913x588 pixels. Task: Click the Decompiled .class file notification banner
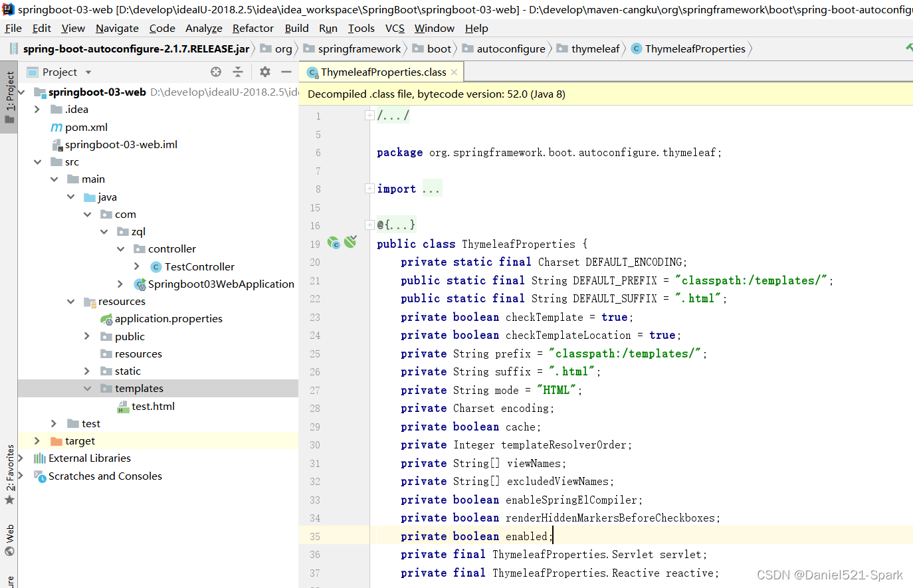coord(606,94)
